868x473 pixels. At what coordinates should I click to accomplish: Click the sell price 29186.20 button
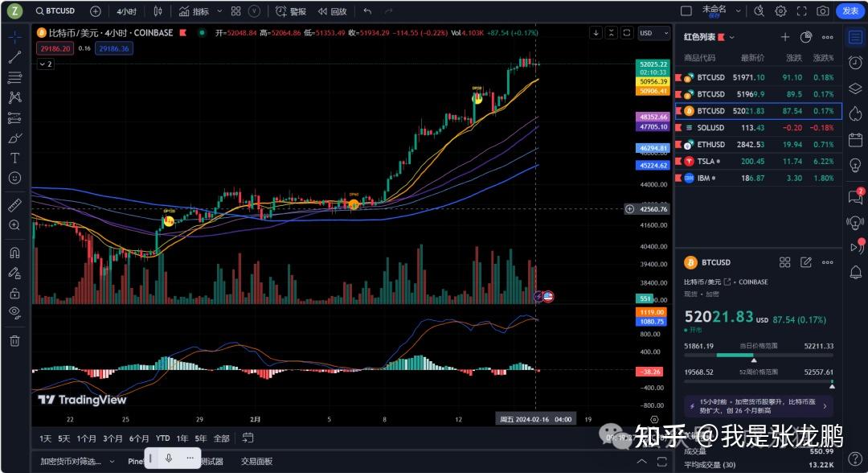(55, 49)
